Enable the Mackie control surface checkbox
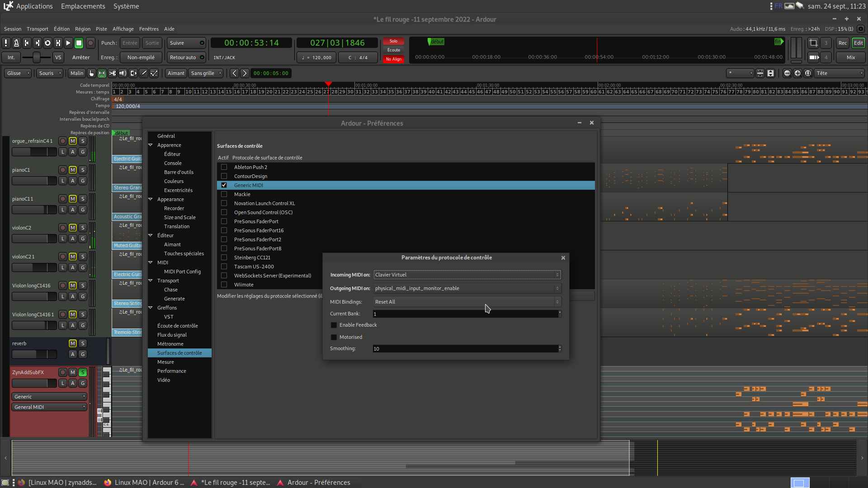The height and width of the screenshot is (488, 868). [224, 194]
